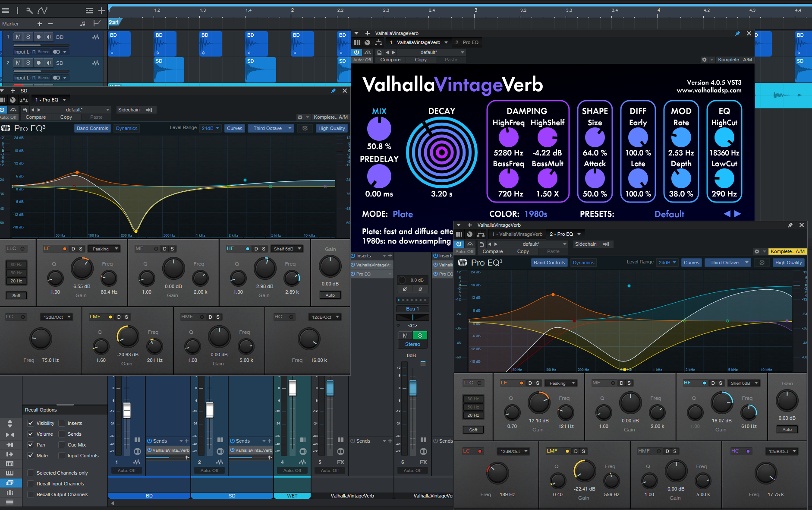This screenshot has height=510, width=812.
Task: Click the flag icon in Marker row
Action: pyautogui.click(x=97, y=23)
